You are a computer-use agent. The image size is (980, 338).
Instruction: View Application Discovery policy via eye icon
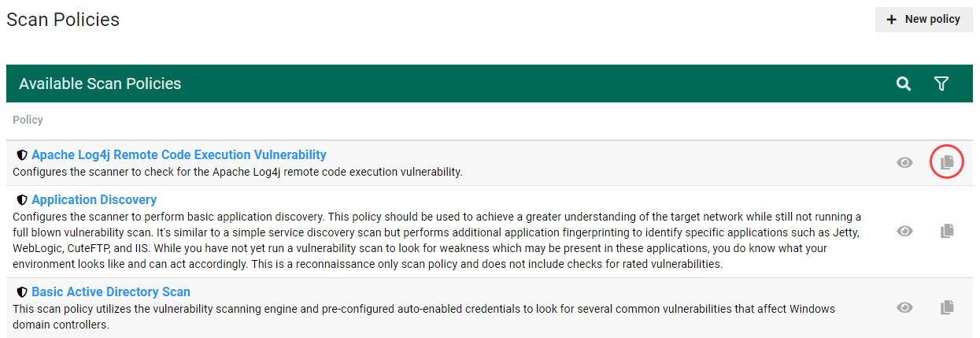tap(905, 231)
